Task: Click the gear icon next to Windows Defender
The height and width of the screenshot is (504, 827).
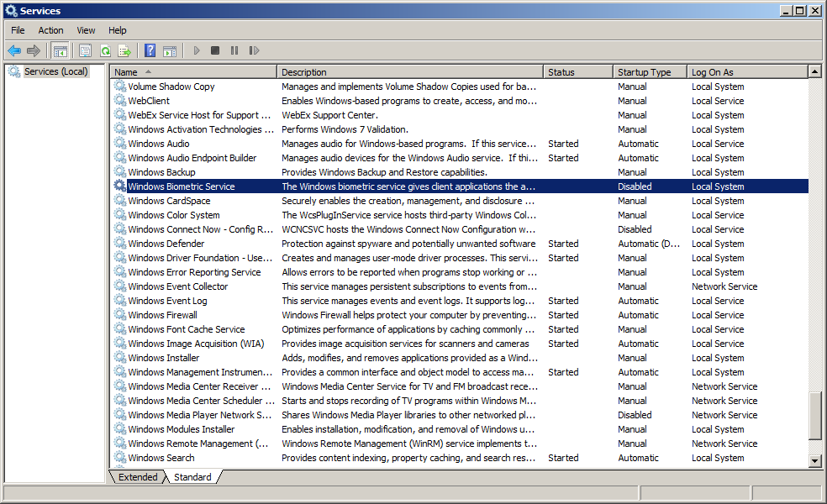Action: tap(120, 244)
